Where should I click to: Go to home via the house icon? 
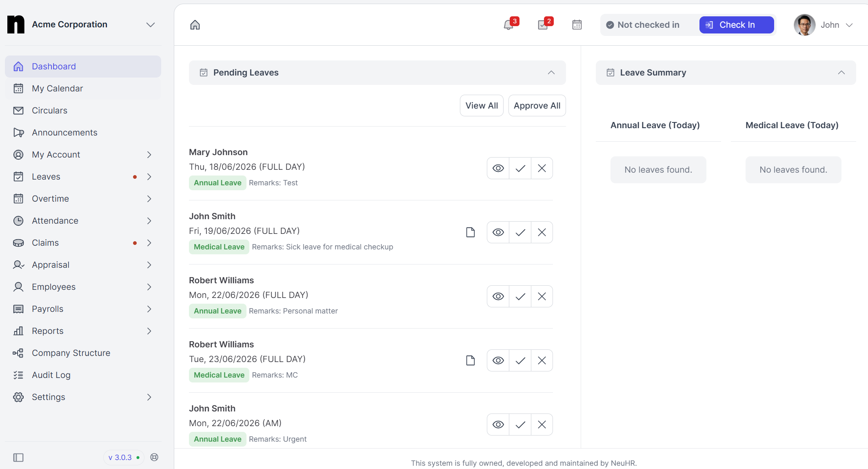195,25
